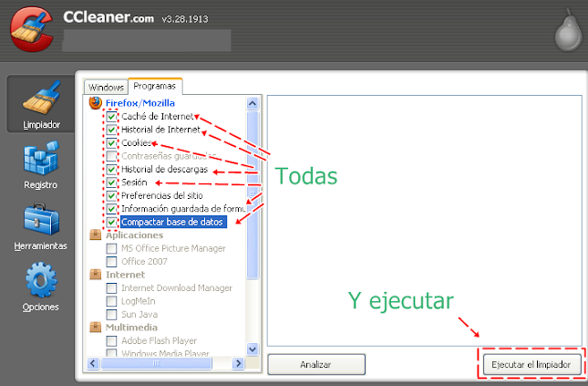Check the LogMeIn checkbox
Viewport: 588px width, 386px height.
[111, 301]
